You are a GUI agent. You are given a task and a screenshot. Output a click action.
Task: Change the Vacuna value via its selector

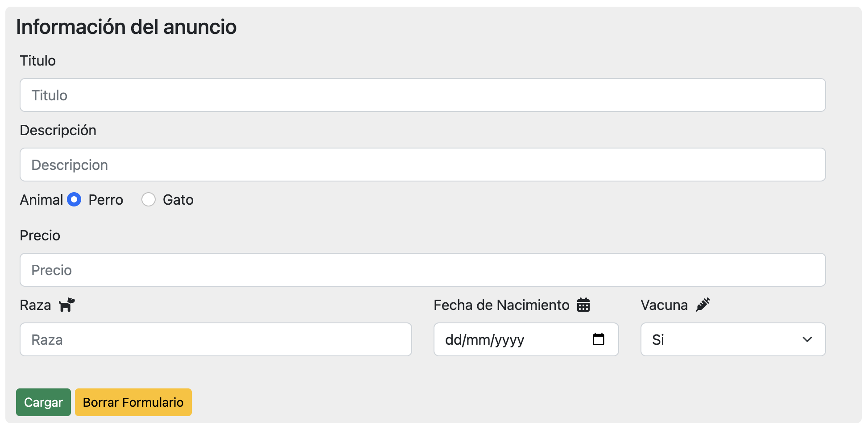pyautogui.click(x=732, y=339)
